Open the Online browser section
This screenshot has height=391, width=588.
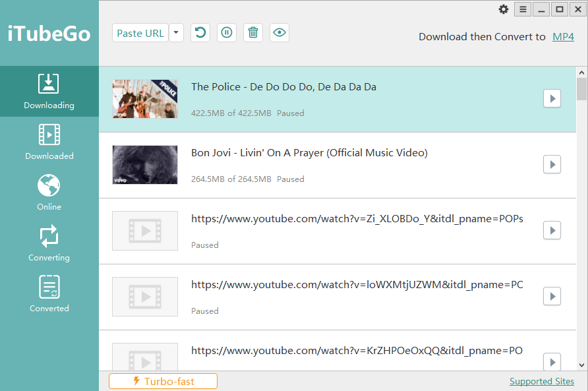(x=49, y=193)
